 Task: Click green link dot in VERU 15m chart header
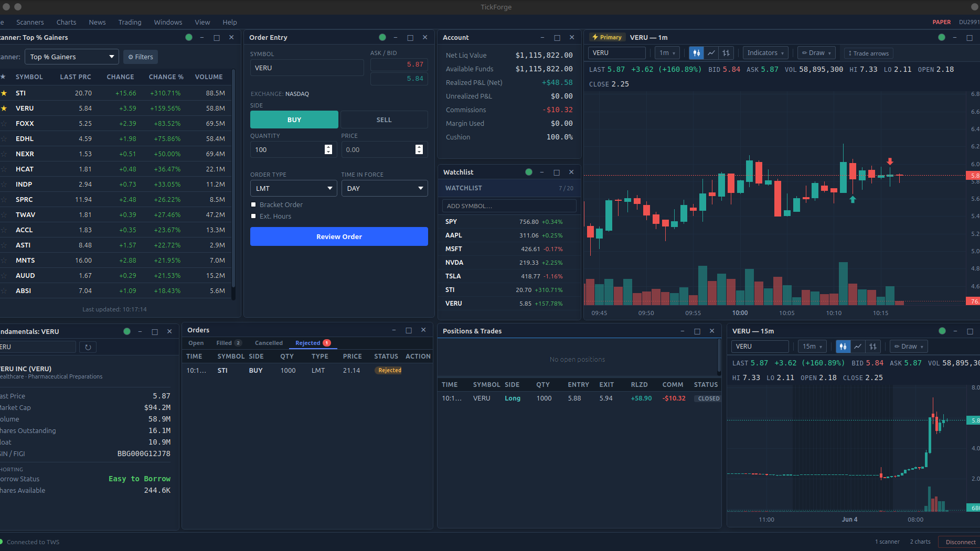click(942, 331)
